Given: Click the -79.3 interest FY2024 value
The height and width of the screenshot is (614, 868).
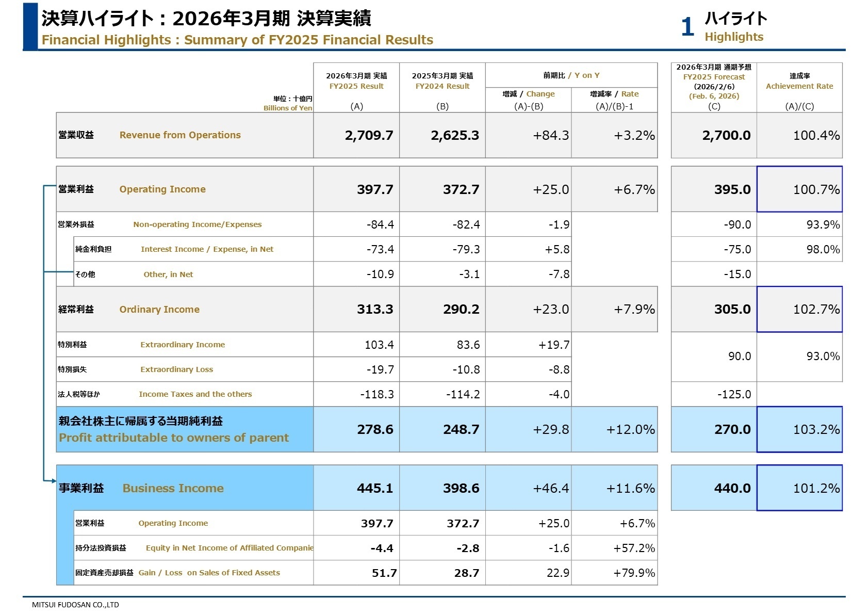Looking at the screenshot, I should (466, 249).
